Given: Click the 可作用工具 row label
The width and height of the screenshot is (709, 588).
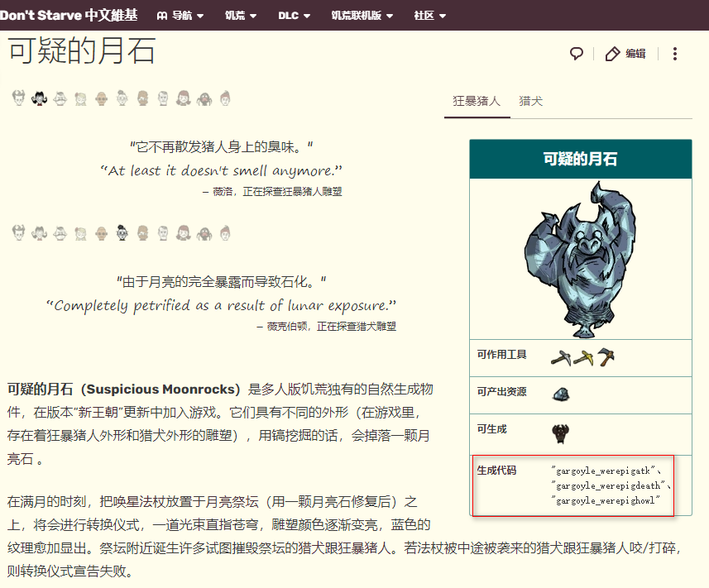Looking at the screenshot, I should click(501, 354).
